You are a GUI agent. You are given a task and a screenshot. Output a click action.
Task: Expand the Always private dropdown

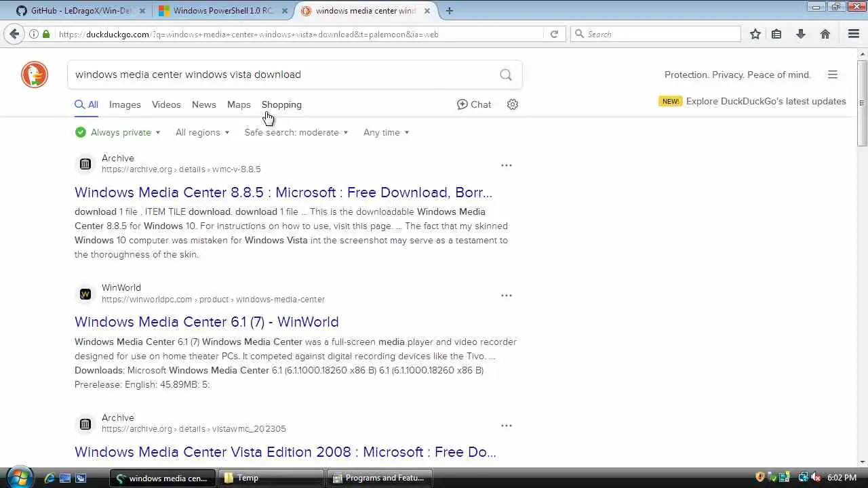(x=118, y=132)
